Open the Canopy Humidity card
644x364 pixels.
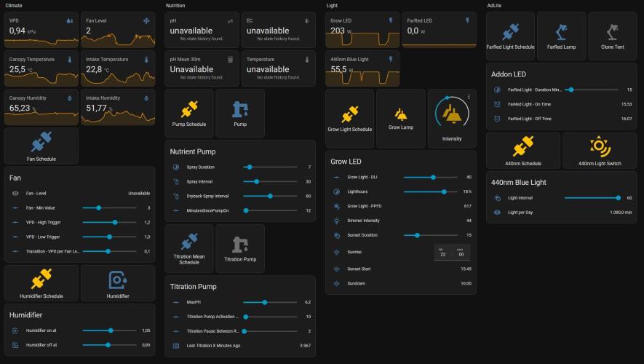(41, 107)
